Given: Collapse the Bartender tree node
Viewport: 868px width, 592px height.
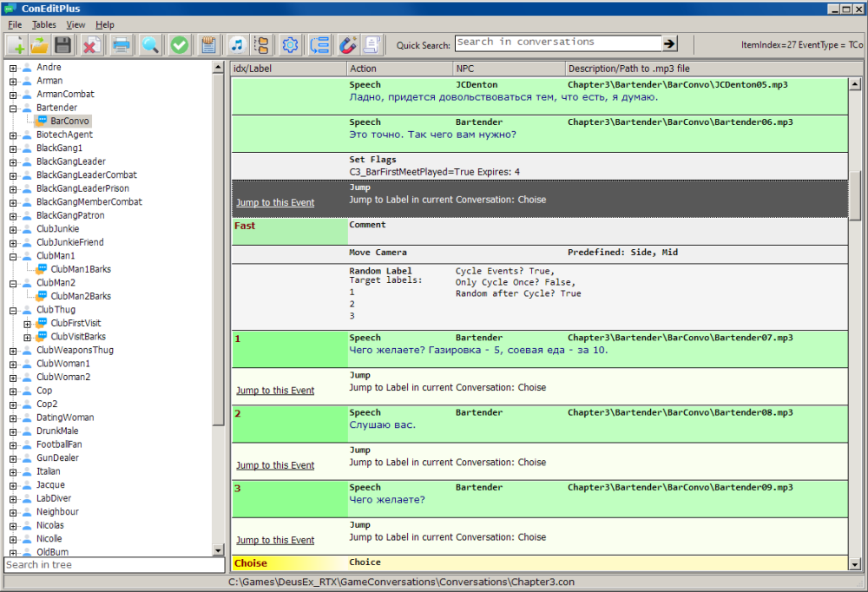Looking at the screenshot, I should pyautogui.click(x=13, y=108).
